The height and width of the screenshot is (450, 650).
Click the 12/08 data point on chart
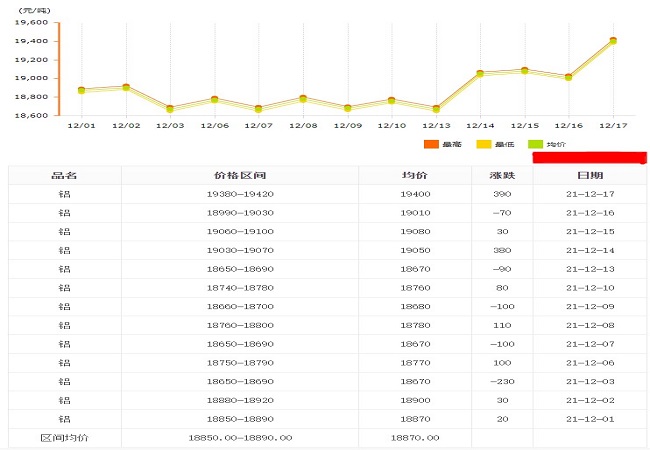coord(303,98)
